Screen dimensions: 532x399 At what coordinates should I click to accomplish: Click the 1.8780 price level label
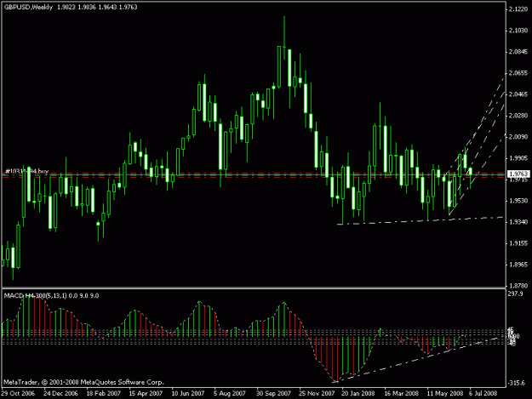tap(518, 286)
